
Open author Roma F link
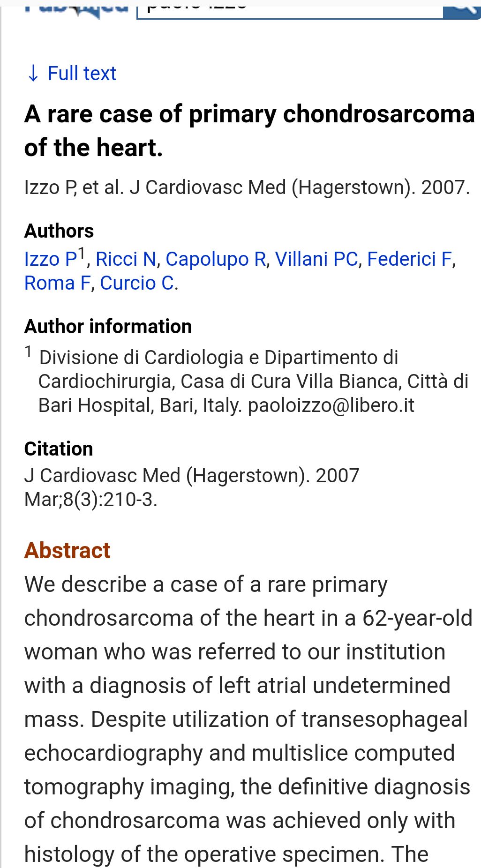click(57, 283)
